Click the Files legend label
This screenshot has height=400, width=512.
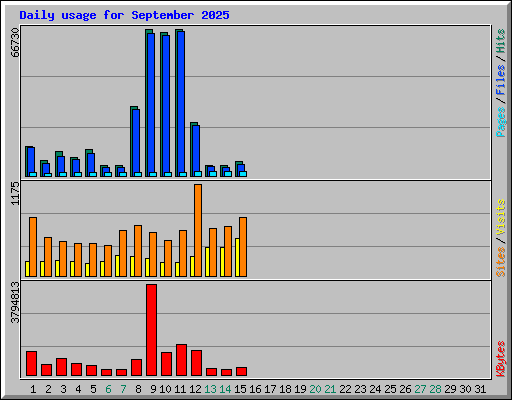click(501, 80)
